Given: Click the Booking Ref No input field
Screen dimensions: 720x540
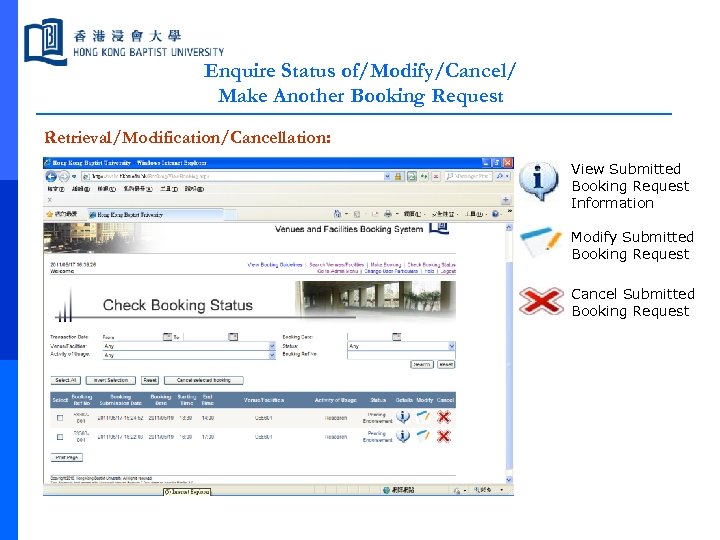Looking at the screenshot, I should 401,355.
